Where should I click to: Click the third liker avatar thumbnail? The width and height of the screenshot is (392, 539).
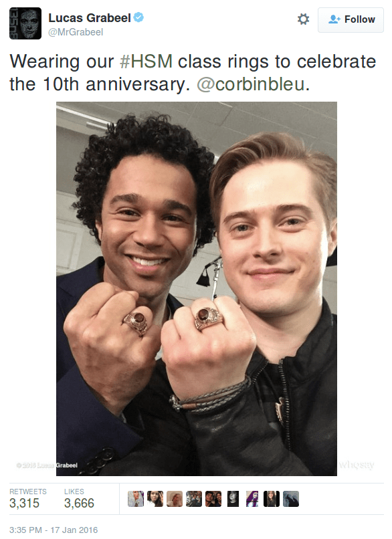[x=175, y=499]
